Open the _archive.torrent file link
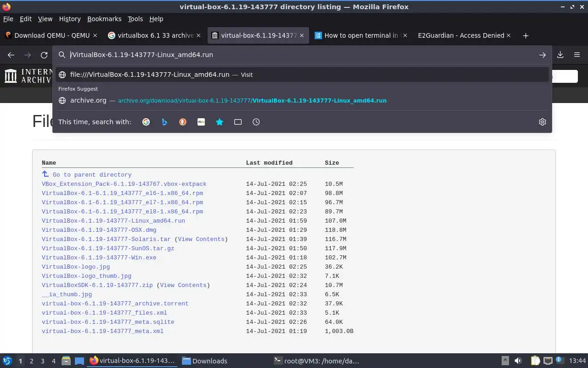Screen dimensions: 588x368 [115, 304]
